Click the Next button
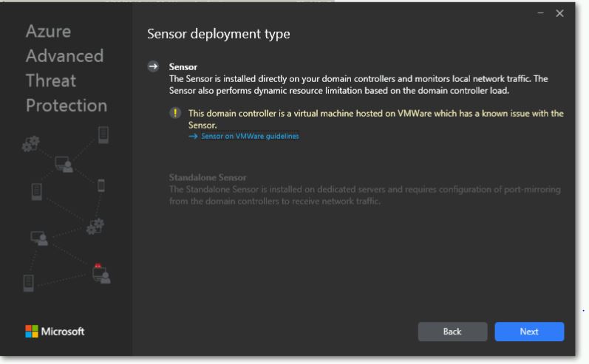This screenshot has width=589, height=364. point(529,332)
